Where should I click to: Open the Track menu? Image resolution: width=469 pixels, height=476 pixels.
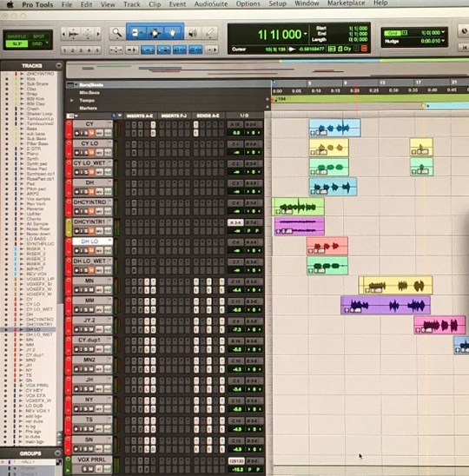pyautogui.click(x=132, y=4)
